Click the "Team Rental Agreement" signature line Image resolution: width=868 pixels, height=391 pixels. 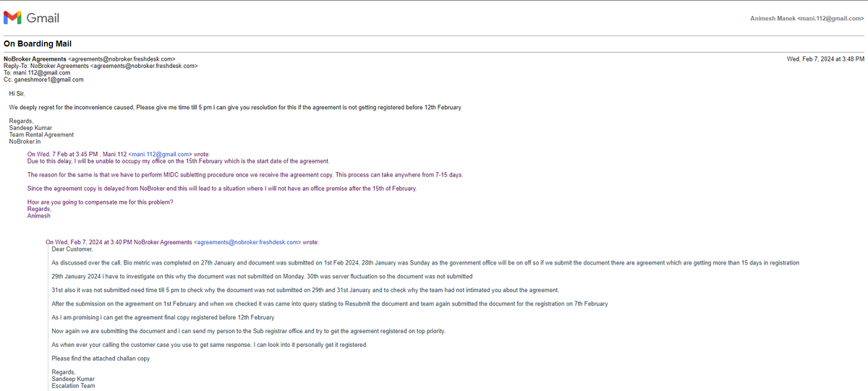pos(41,134)
